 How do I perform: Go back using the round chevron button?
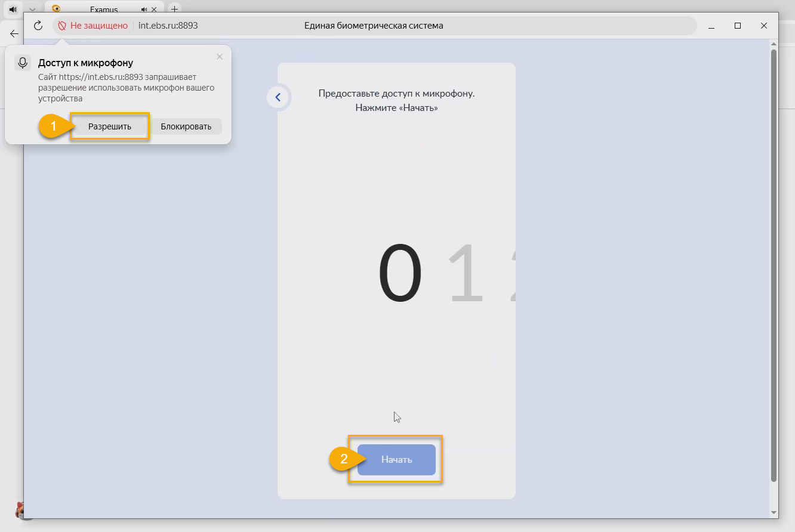pos(278,97)
